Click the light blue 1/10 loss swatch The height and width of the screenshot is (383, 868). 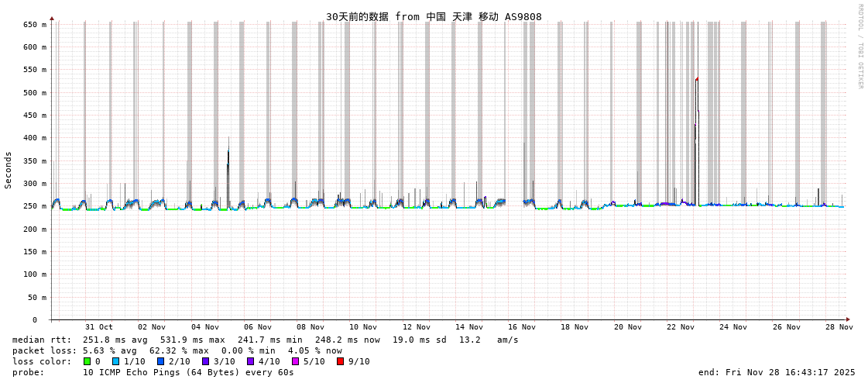click(115, 361)
